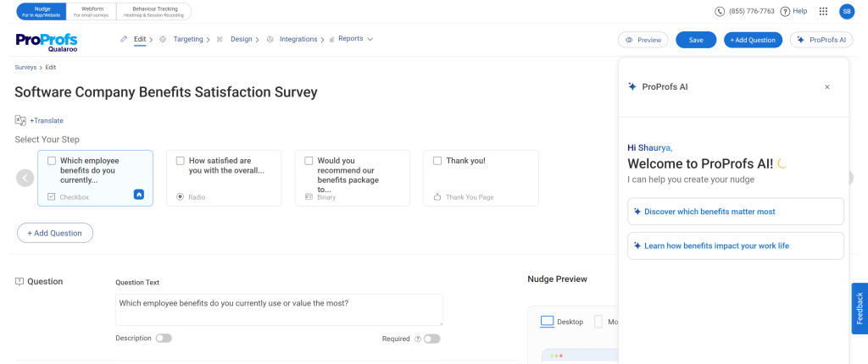Click the Radio type icon on second card
Screen dimensions: 868x364
[x=180, y=197]
